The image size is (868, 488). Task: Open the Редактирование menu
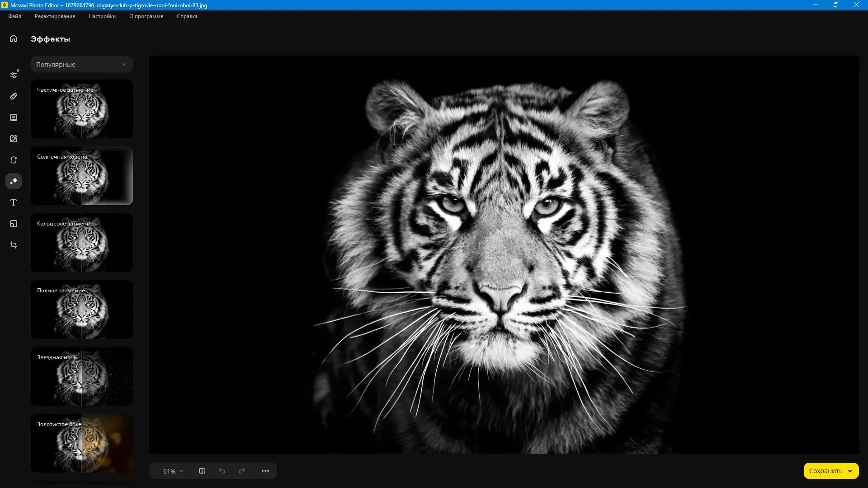click(x=55, y=16)
